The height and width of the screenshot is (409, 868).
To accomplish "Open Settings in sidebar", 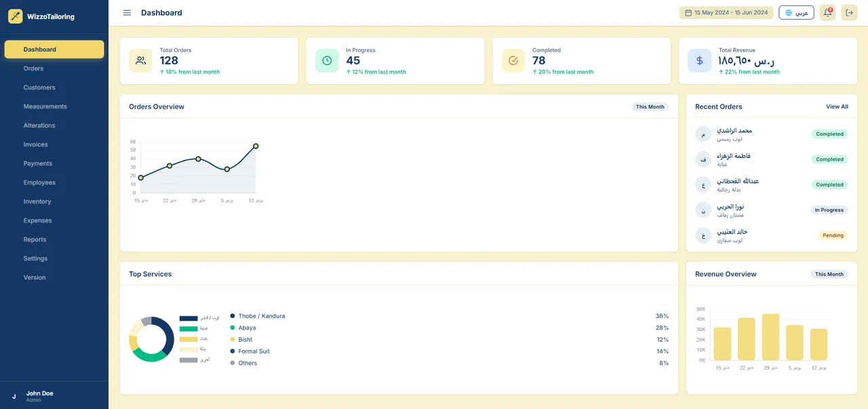I will (x=54, y=258).
